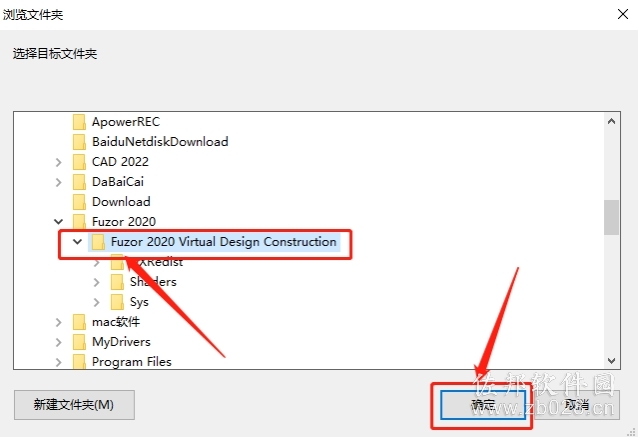The image size is (638, 437).
Task: Expand the MyDrivers folder
Action: (x=59, y=342)
